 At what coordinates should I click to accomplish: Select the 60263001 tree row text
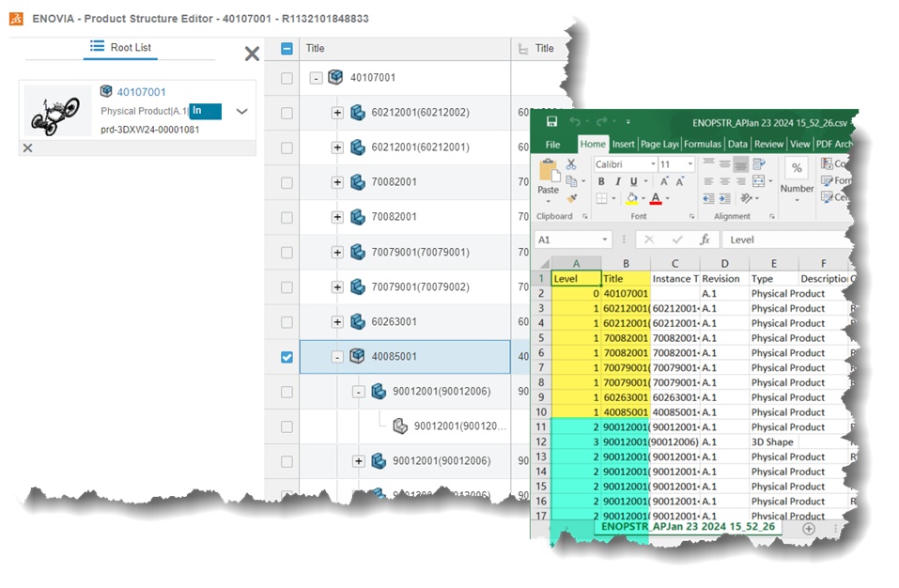(394, 321)
